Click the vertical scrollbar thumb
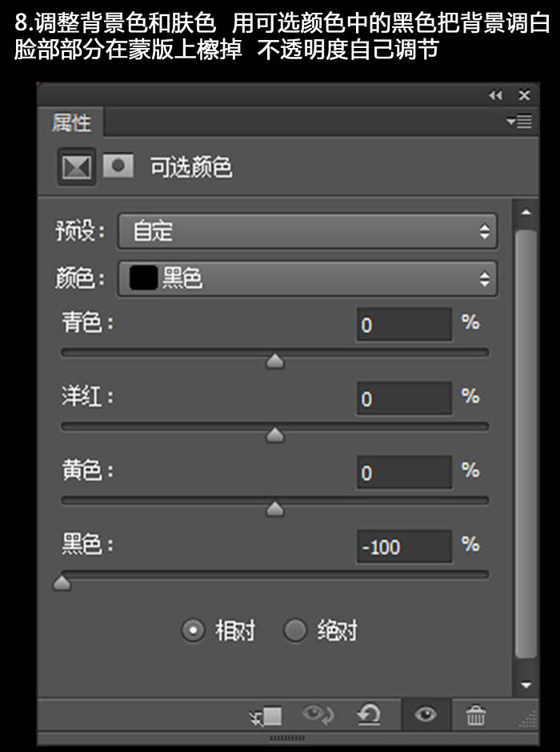This screenshot has height=752, width=560. tap(526, 444)
